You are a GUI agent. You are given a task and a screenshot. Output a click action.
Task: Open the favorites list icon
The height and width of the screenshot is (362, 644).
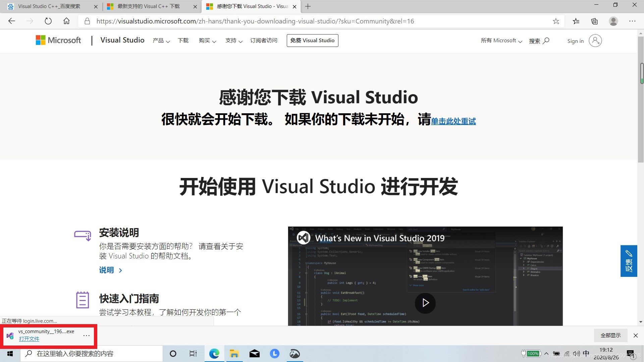576,21
